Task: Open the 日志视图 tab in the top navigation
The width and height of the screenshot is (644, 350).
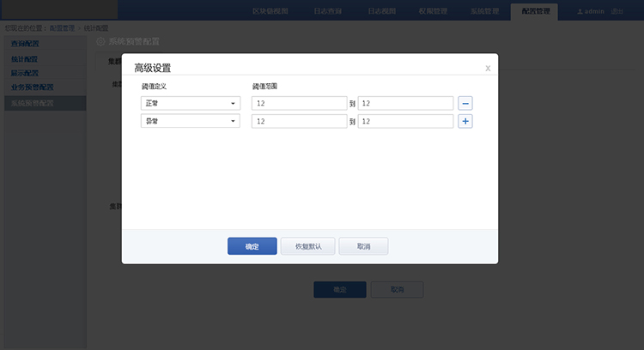Action: pyautogui.click(x=381, y=11)
